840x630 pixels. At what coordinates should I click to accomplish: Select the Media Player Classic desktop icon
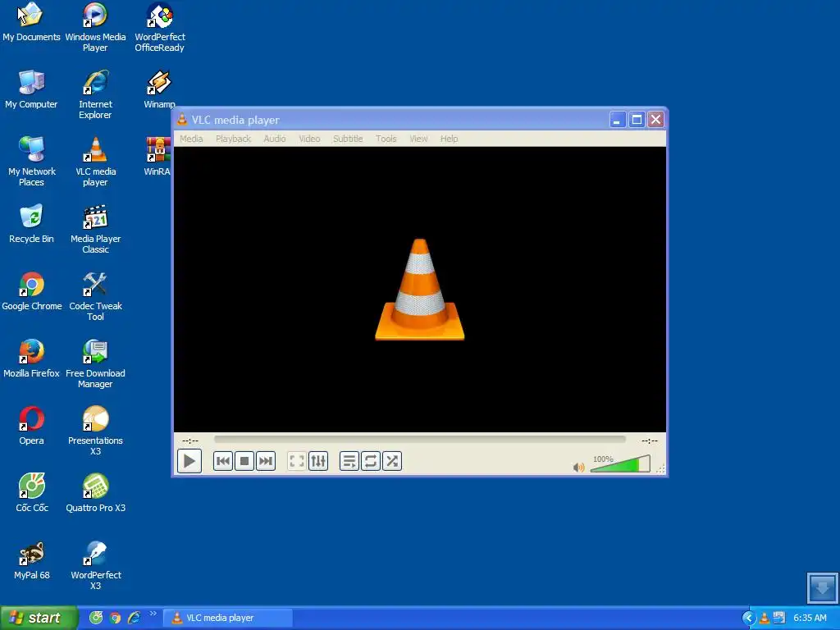point(95,230)
